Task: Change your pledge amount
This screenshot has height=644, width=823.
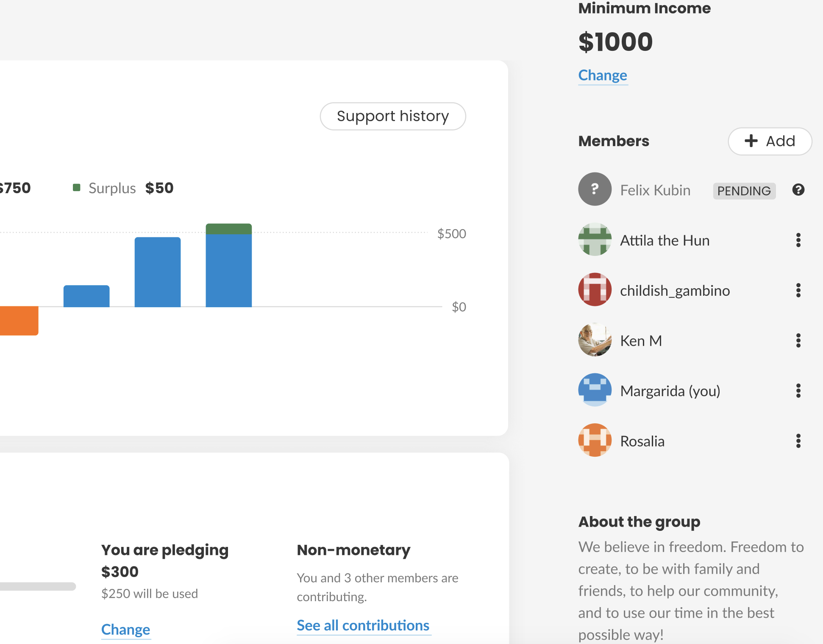Action: pyautogui.click(x=125, y=630)
